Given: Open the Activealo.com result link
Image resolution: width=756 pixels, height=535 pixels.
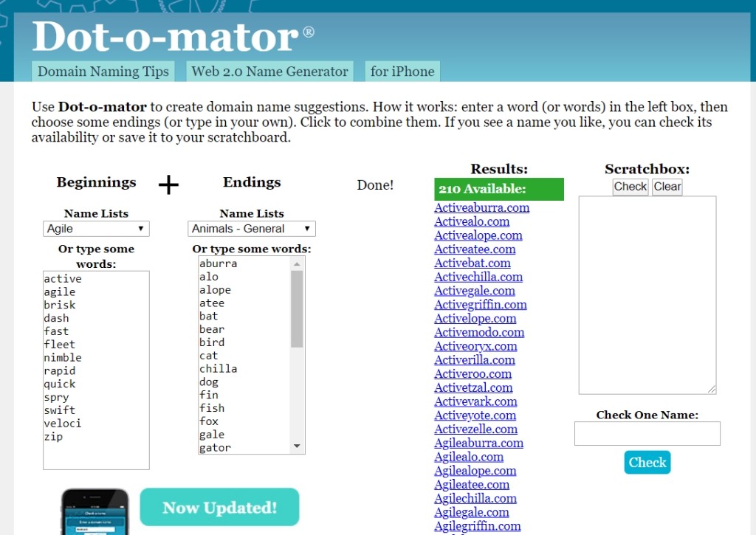Looking at the screenshot, I should 472,221.
